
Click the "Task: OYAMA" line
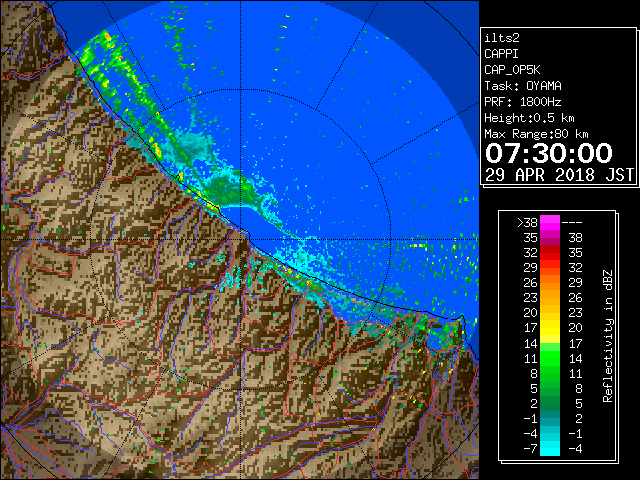[523, 86]
